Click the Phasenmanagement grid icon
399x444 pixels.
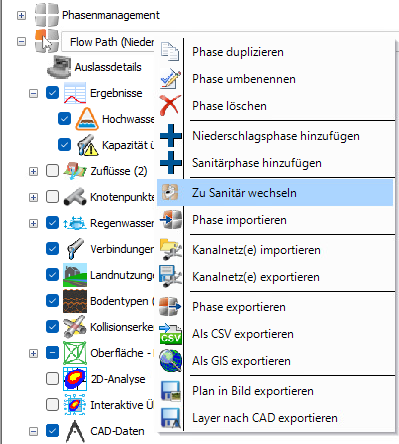coord(47,15)
